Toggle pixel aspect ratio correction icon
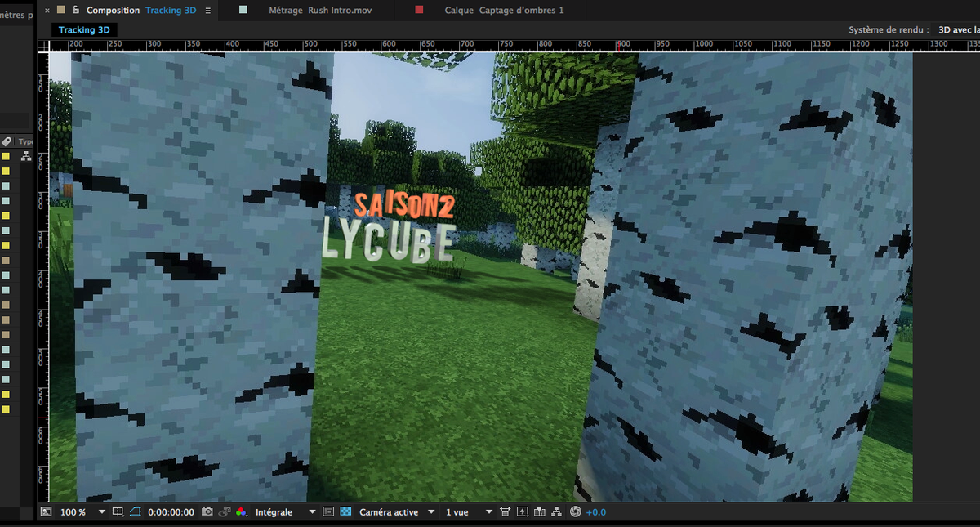 505,511
